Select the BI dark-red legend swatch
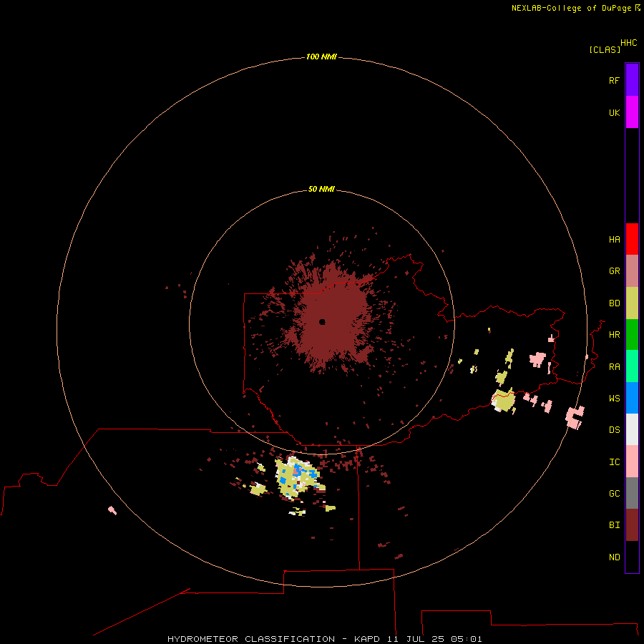644x644 pixels. point(632,525)
